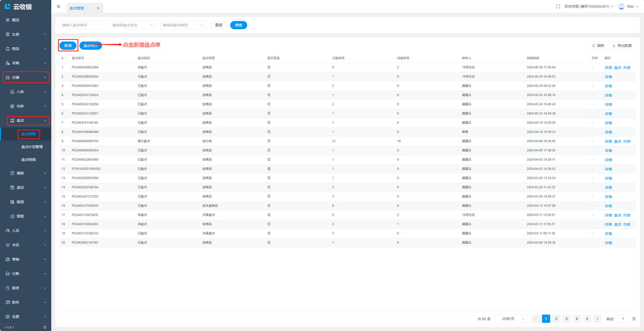This screenshot has width=644, height=331.
Task: Click the settings gear beside version v5.9.1
Action: click(45, 327)
